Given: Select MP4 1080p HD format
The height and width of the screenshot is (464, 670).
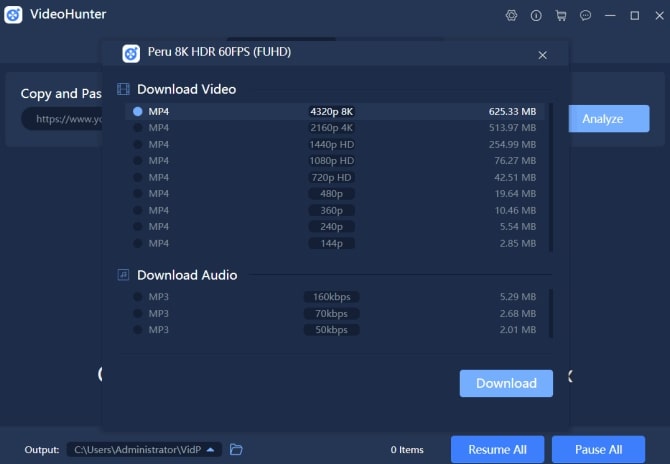Looking at the screenshot, I should click(x=138, y=161).
